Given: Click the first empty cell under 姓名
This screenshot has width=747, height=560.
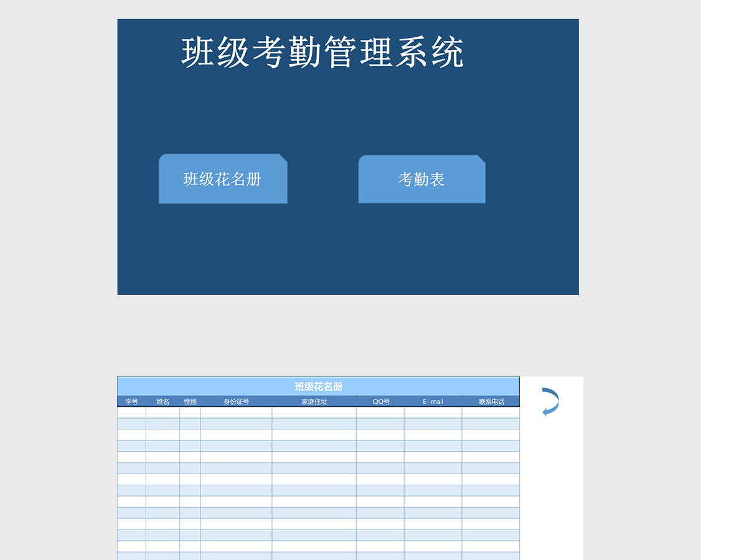Looking at the screenshot, I should coord(163,413).
